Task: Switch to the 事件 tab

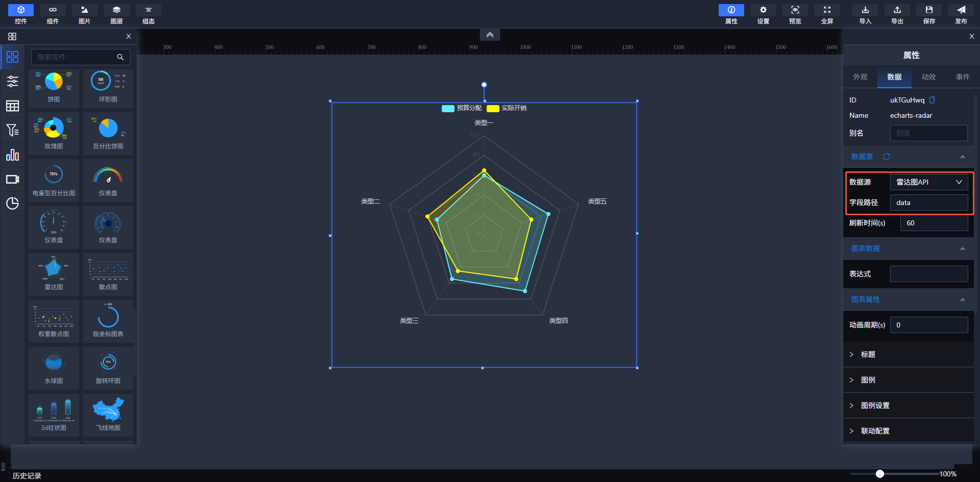Action: coord(963,77)
